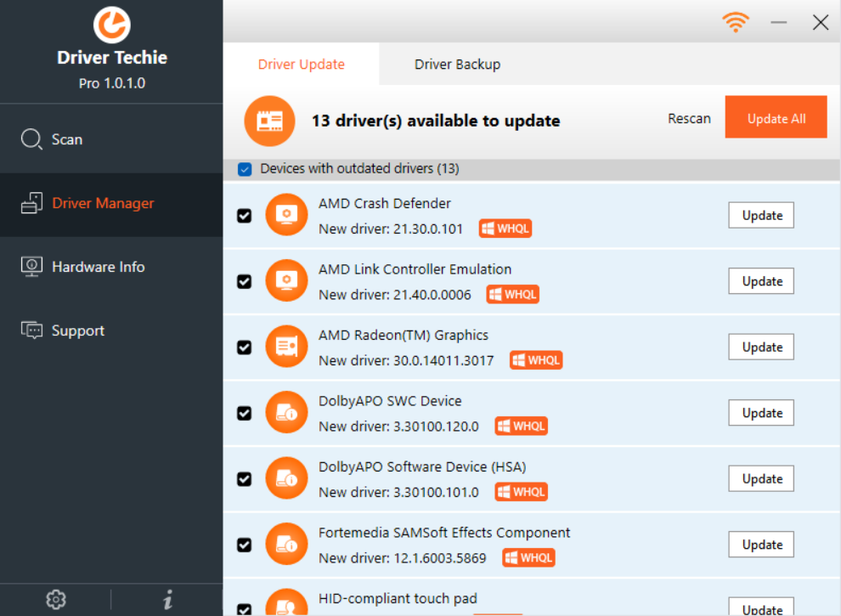This screenshot has height=616, width=841.
Task: Uncheck the AMD Radeon(TM) Graphics checkbox
Action: [245, 348]
